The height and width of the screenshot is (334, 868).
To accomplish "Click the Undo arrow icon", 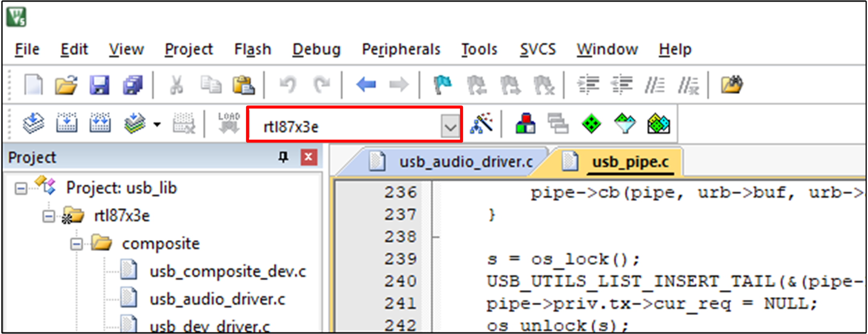I will [x=288, y=85].
